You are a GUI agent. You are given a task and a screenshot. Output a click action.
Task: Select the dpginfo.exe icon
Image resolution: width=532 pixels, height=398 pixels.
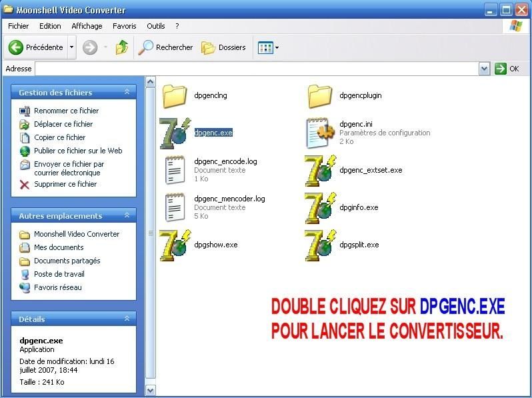click(320, 208)
